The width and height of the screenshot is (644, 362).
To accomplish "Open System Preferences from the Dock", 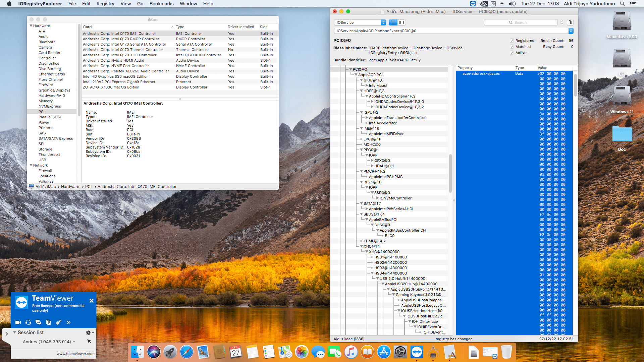I will (x=400, y=352).
